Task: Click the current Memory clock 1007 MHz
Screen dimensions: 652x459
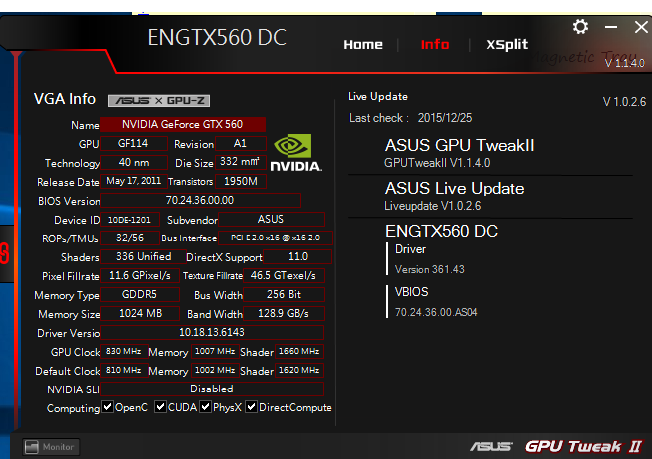Action: click(x=215, y=351)
